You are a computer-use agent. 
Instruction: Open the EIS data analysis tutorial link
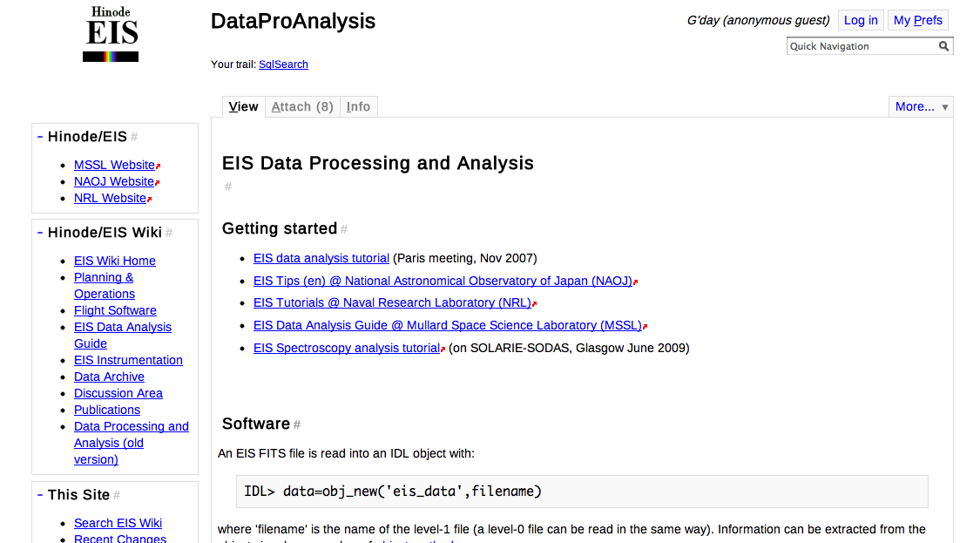(321, 258)
